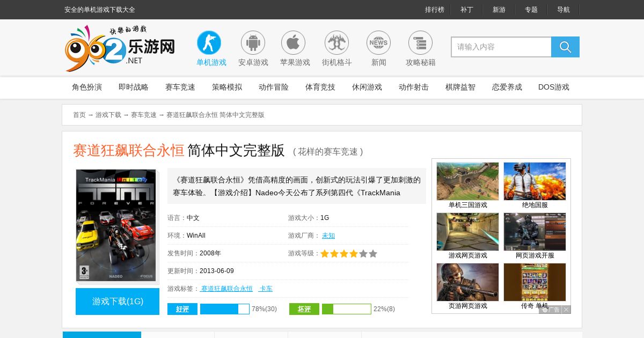Click the 962乐游网 site logo
This screenshot has width=644, height=338.
pyautogui.click(x=120, y=48)
